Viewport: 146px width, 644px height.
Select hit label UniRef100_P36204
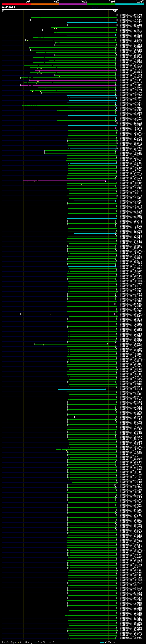(x=131, y=565)
